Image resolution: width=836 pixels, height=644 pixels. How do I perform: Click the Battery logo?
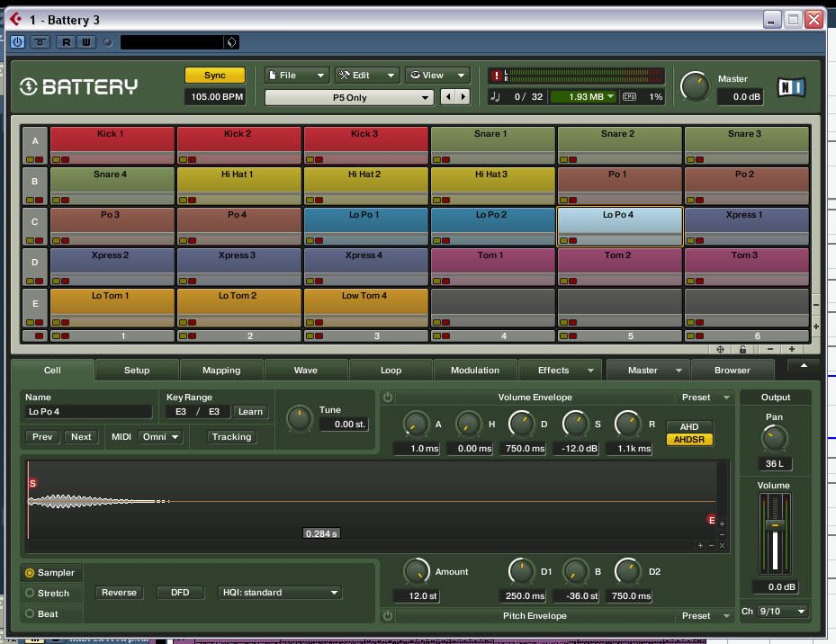pyautogui.click(x=79, y=87)
